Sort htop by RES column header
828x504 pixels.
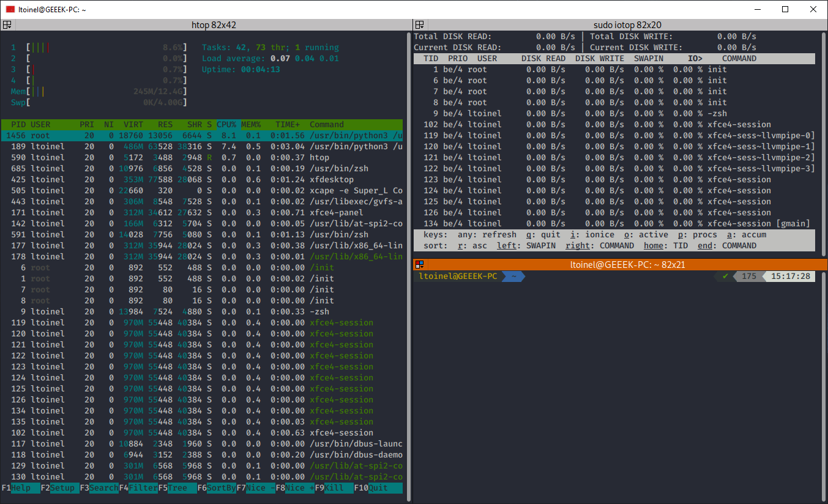coord(165,124)
